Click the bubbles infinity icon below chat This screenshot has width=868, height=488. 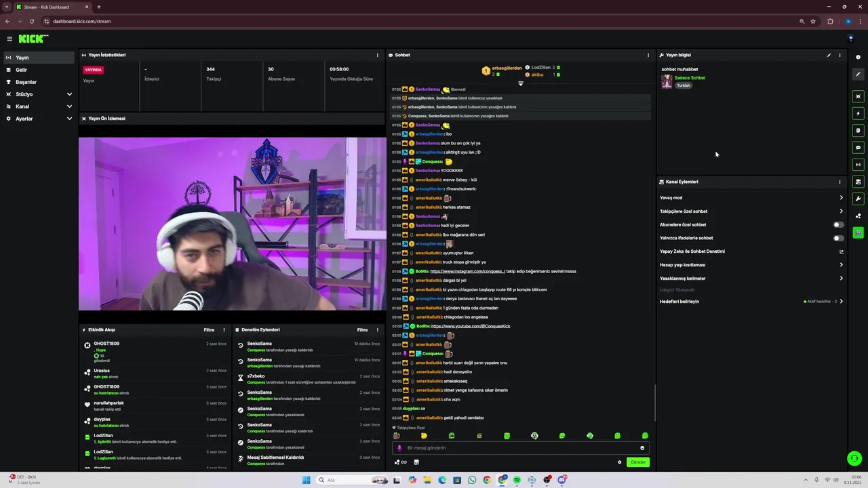[401, 462]
